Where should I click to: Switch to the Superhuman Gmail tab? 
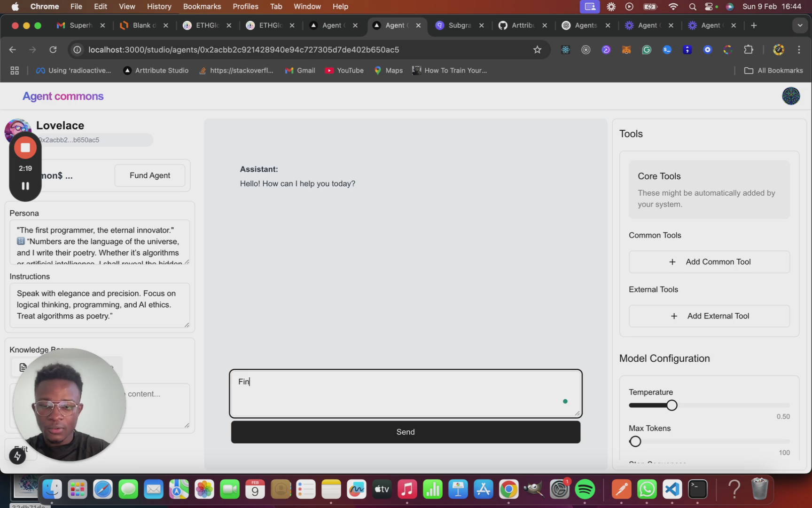coord(81,25)
